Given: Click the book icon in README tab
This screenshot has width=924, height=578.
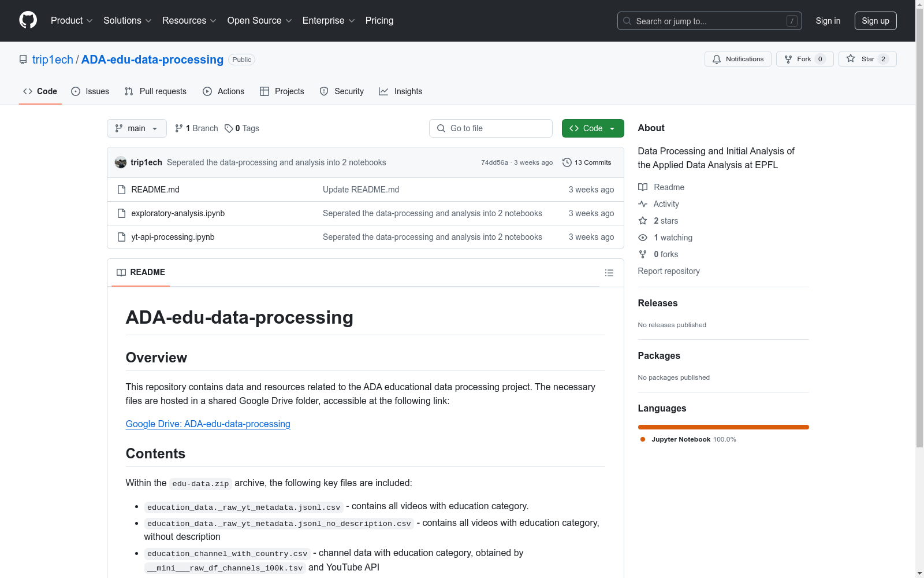Looking at the screenshot, I should [121, 272].
